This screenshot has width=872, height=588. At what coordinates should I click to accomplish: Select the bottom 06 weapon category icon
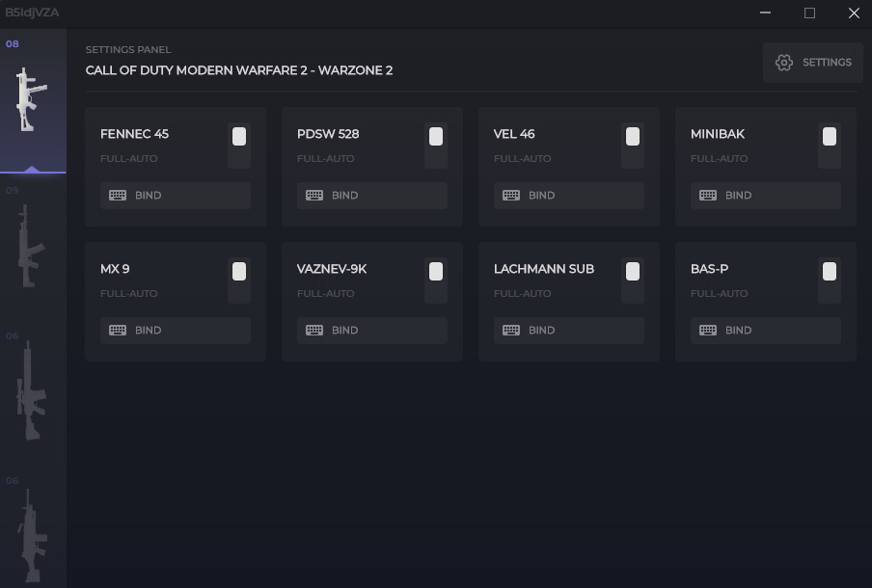click(31, 535)
